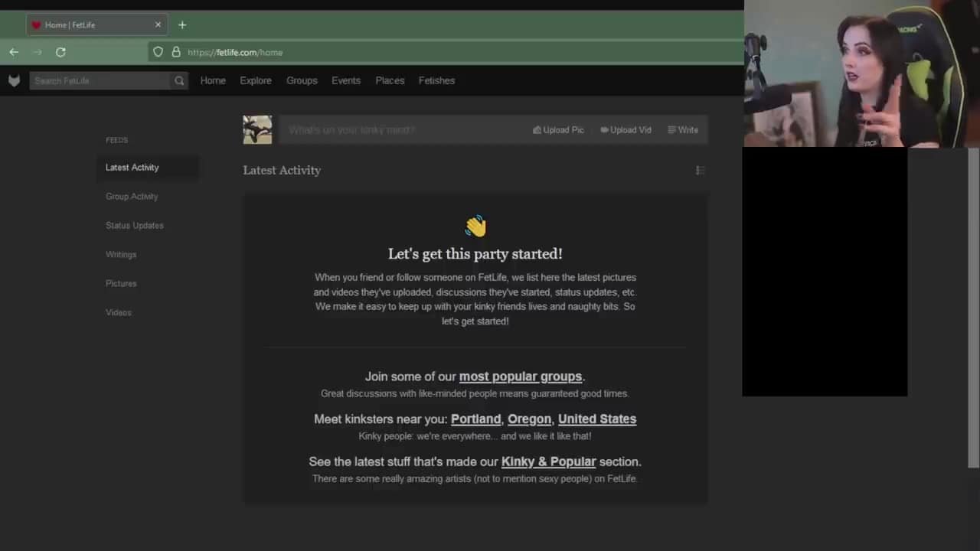Close the Home | FetLife tab

pos(158,24)
